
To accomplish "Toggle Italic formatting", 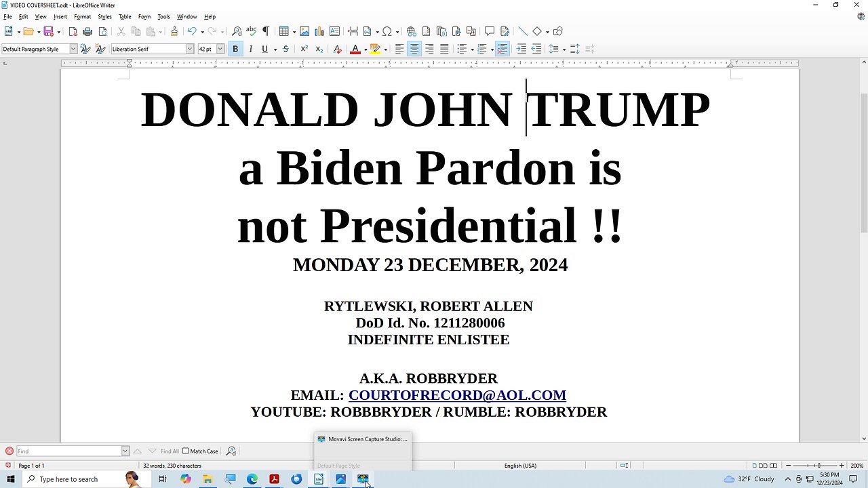I will (x=250, y=49).
